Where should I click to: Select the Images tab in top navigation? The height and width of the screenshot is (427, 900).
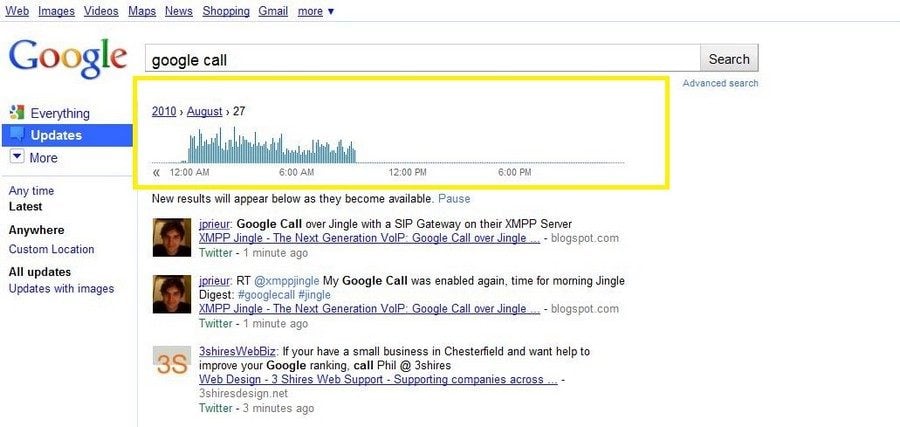56,11
